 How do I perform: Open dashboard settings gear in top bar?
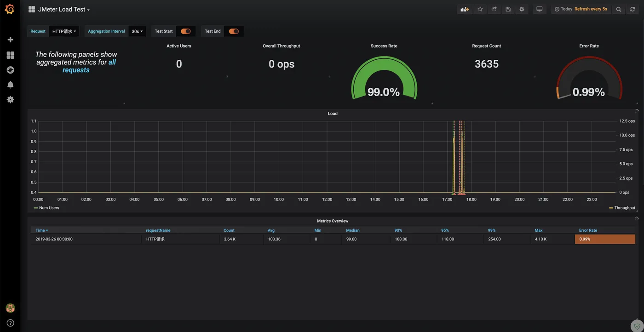(522, 9)
